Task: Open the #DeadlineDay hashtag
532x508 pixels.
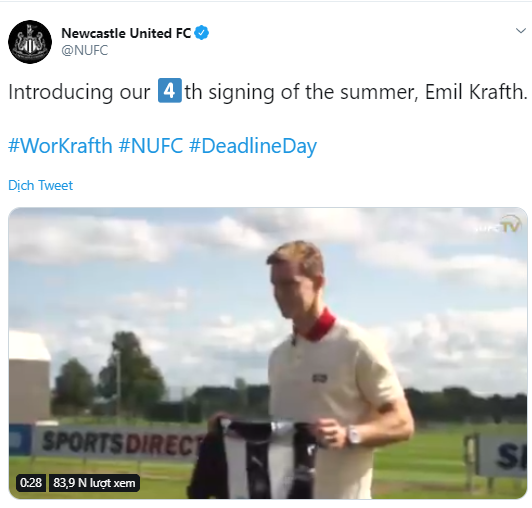Action: point(253,146)
